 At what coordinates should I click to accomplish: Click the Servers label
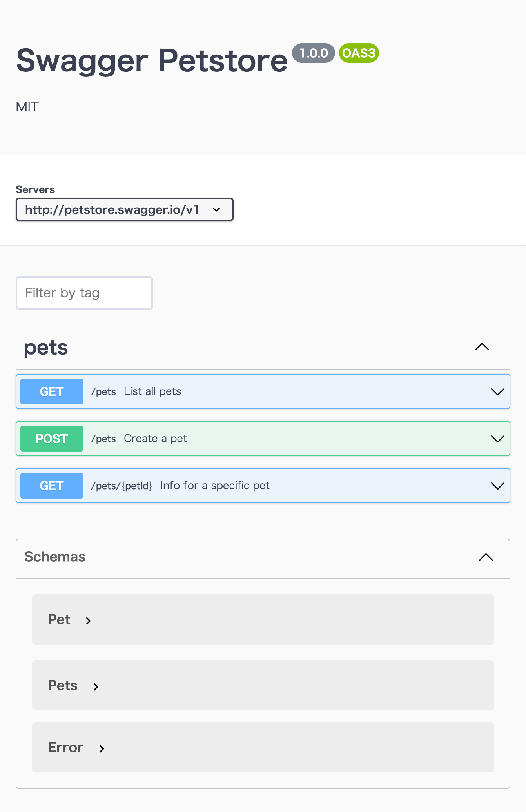click(35, 189)
